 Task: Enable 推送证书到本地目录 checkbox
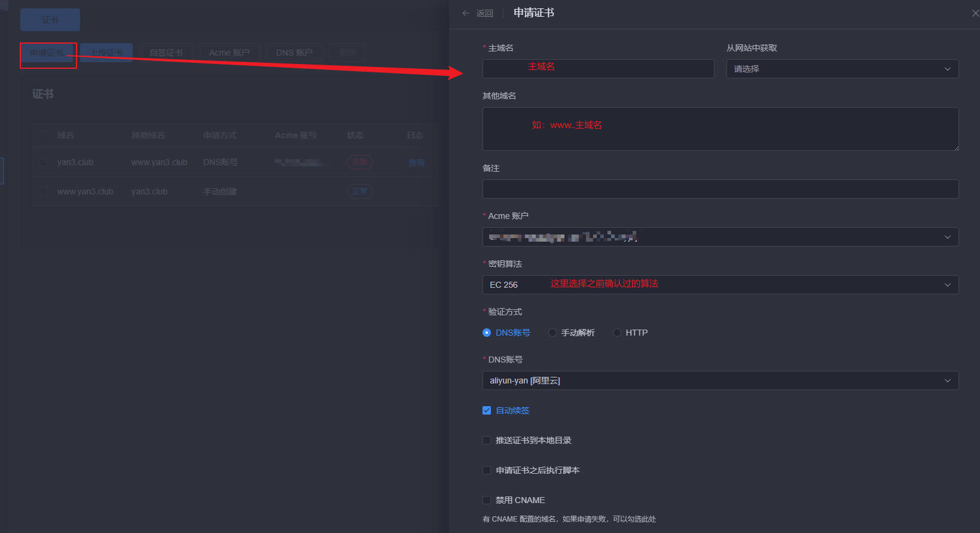(487, 440)
